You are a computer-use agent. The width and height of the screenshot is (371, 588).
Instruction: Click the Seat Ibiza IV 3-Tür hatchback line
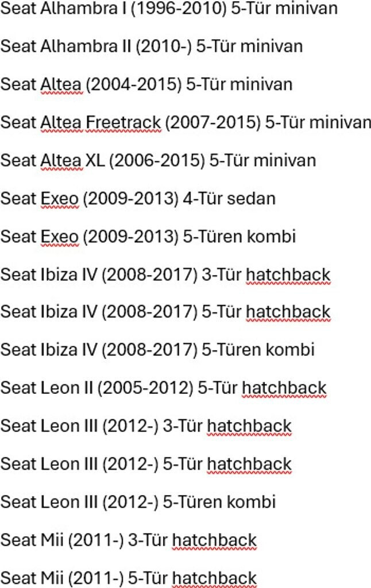[x=165, y=274]
